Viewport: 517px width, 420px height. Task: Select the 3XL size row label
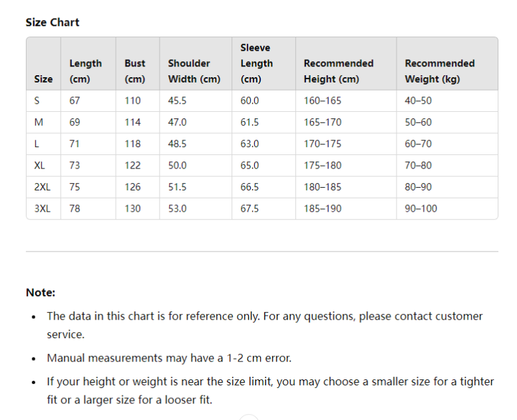pyautogui.click(x=42, y=208)
